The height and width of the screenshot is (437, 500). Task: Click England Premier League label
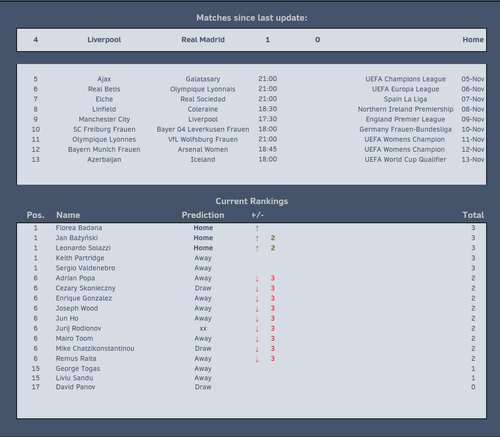click(x=405, y=119)
